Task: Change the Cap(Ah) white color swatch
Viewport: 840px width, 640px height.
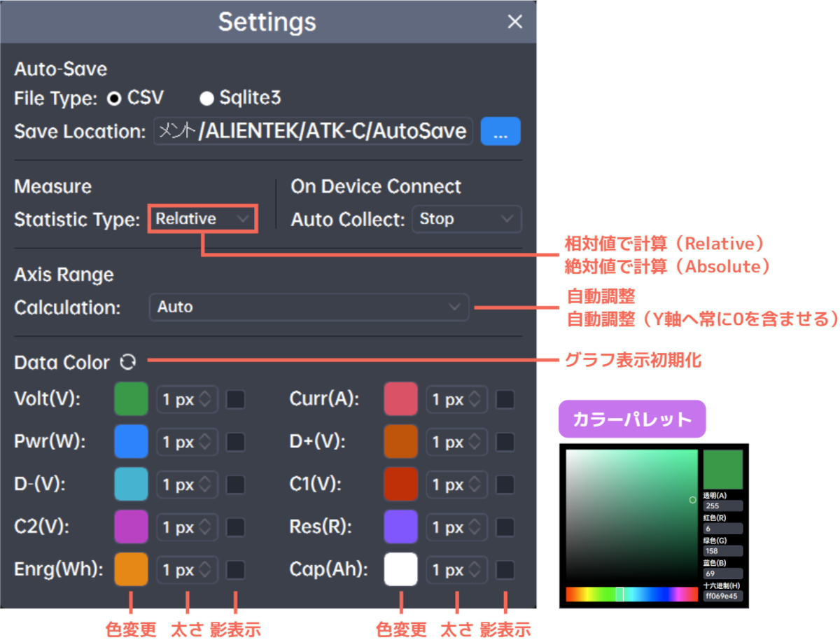Action: coord(401,569)
